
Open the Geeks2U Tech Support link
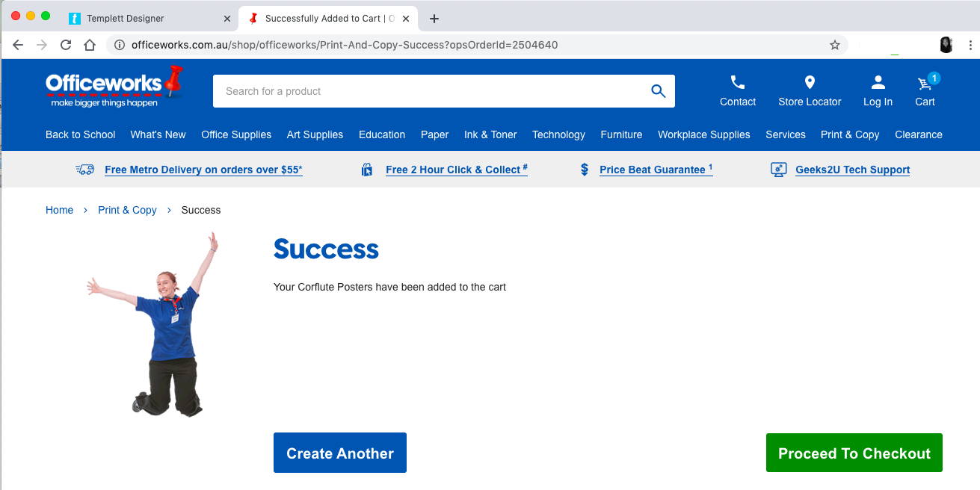point(853,170)
